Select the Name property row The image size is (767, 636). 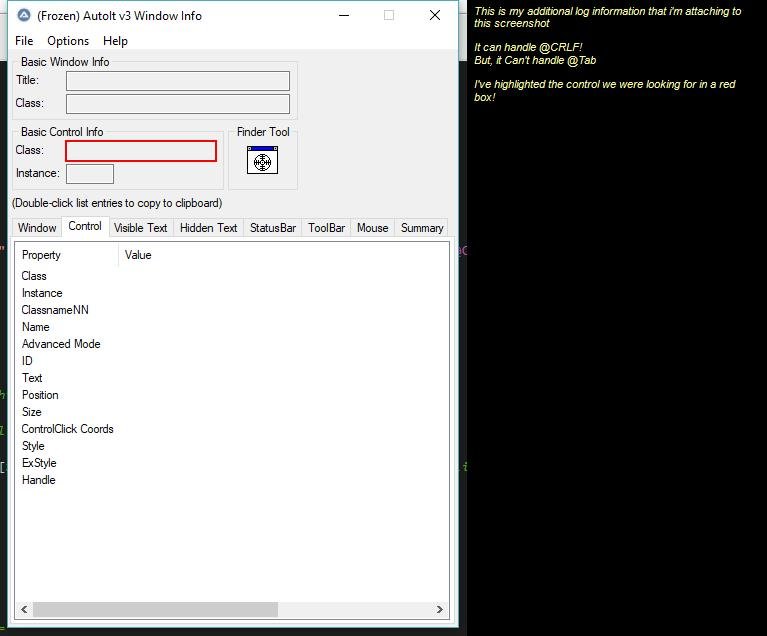pos(232,327)
